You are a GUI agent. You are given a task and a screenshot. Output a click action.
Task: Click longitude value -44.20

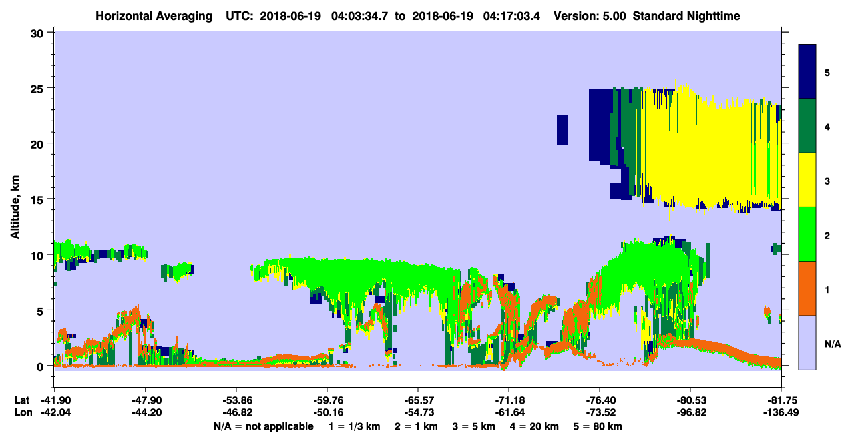[x=145, y=412]
